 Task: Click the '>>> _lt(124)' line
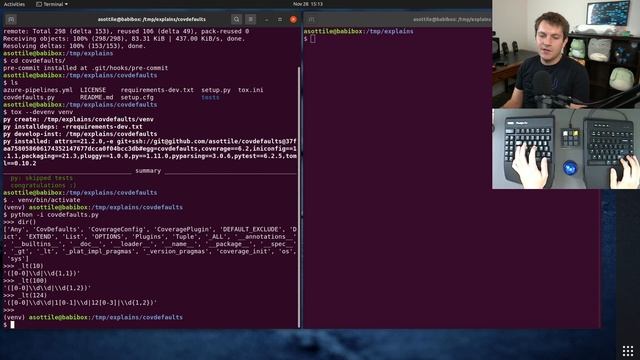pos(25,296)
